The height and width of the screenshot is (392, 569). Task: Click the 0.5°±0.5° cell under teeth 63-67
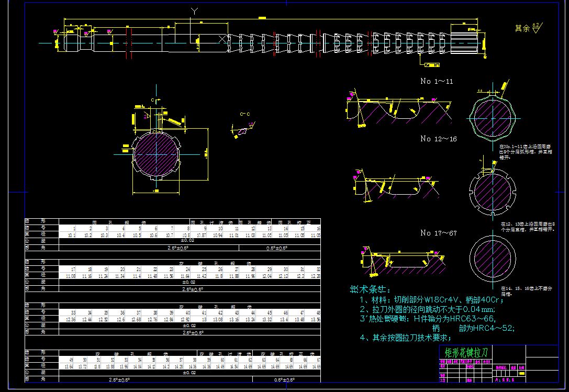pos(284,380)
